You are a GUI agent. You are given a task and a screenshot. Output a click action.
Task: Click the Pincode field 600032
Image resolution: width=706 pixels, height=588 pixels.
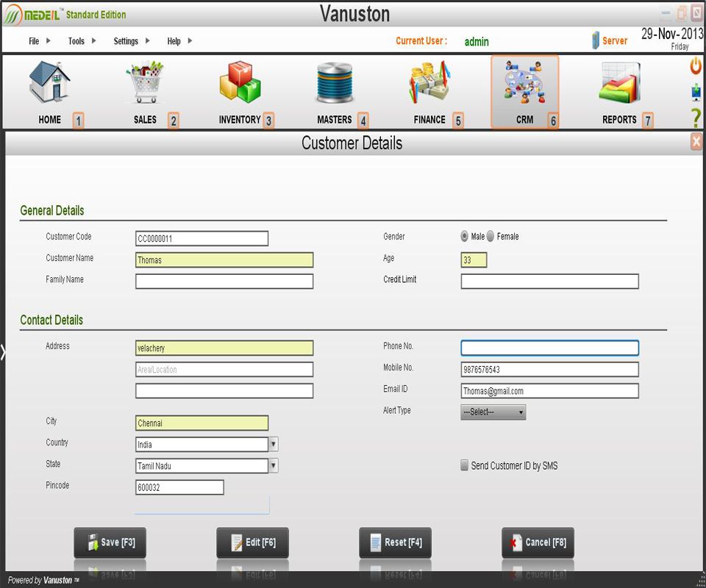tap(179, 487)
